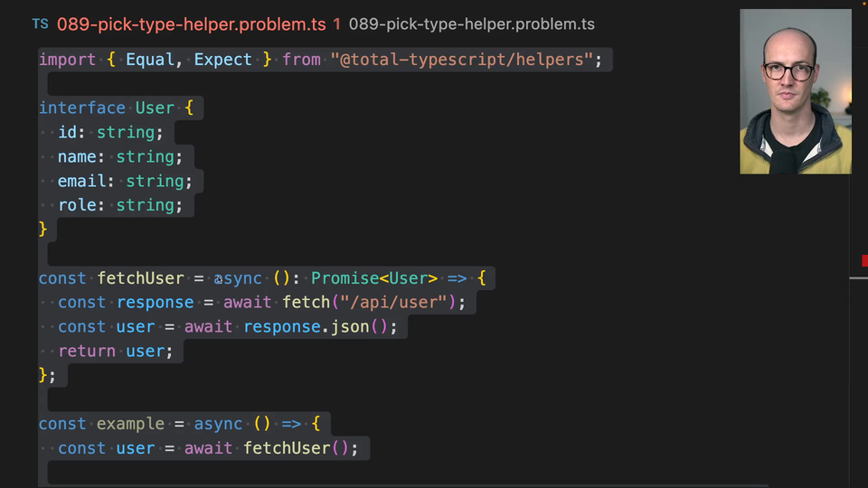Click the return keyword in fetchUser
868x488 pixels.
[87, 352]
